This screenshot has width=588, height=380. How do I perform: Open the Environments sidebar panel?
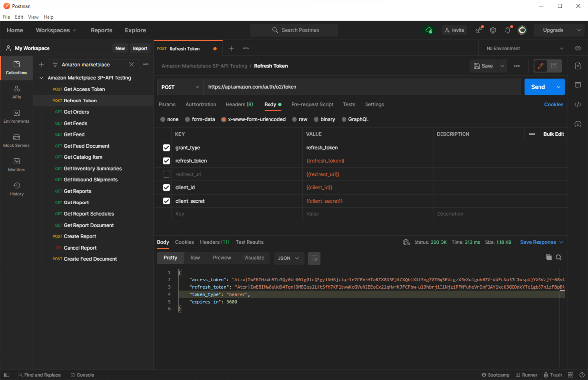[16, 116]
